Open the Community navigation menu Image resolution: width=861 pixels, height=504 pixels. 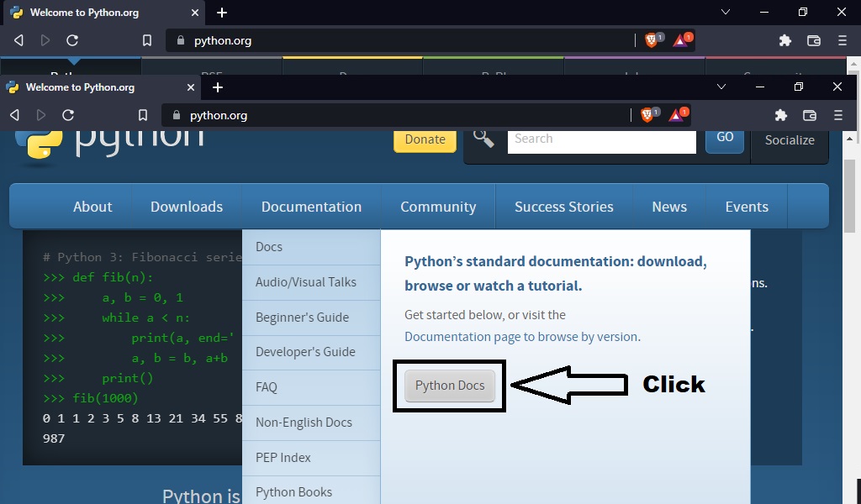(438, 207)
